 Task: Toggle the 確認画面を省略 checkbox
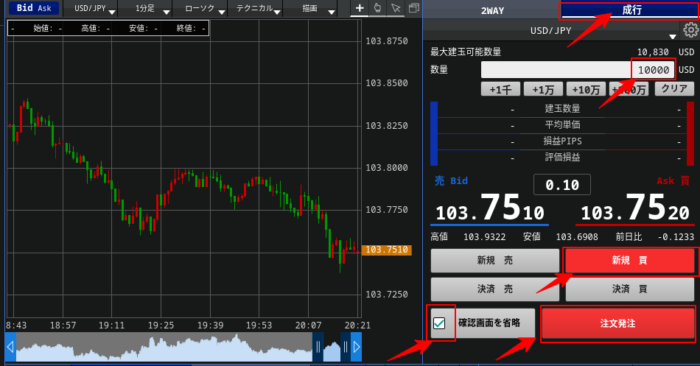tap(439, 323)
